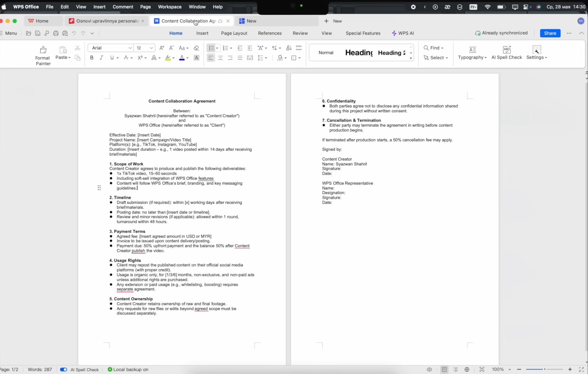The width and height of the screenshot is (588, 374).
Task: Toggle underline formatting
Action: click(x=112, y=58)
